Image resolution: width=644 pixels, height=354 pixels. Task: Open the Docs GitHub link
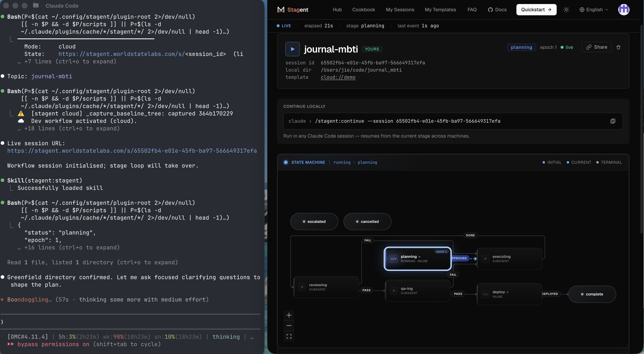click(x=497, y=9)
